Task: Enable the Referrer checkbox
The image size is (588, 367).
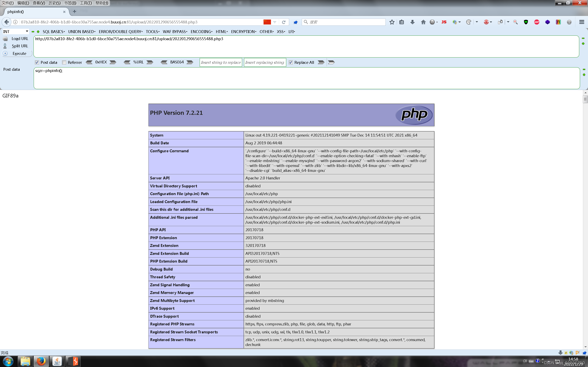Action: (x=64, y=62)
